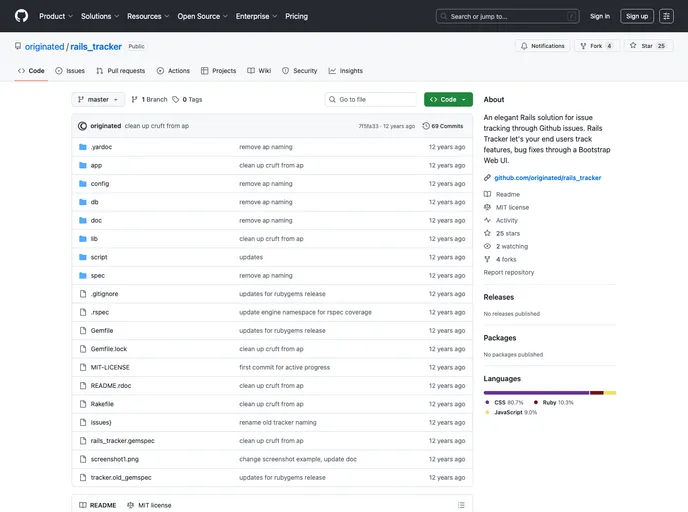This screenshot has height=512, width=688.
Task: Open the rails_tracker repository link
Action: coord(96,47)
